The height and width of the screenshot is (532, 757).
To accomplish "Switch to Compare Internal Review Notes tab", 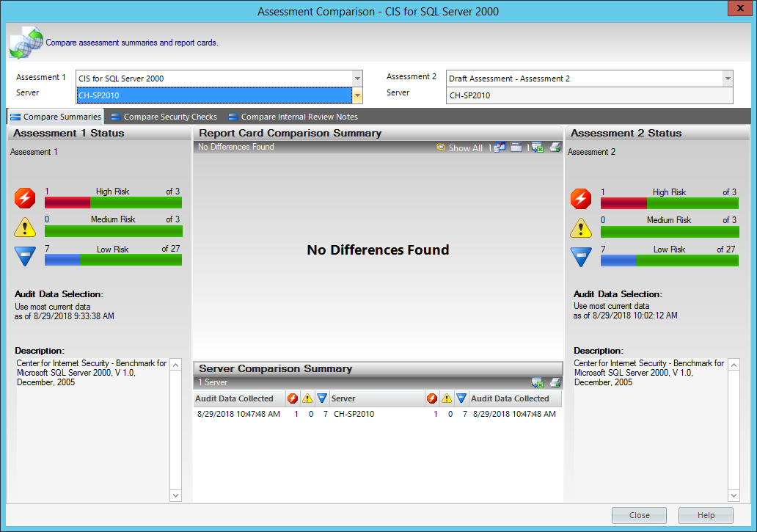I will tap(293, 117).
